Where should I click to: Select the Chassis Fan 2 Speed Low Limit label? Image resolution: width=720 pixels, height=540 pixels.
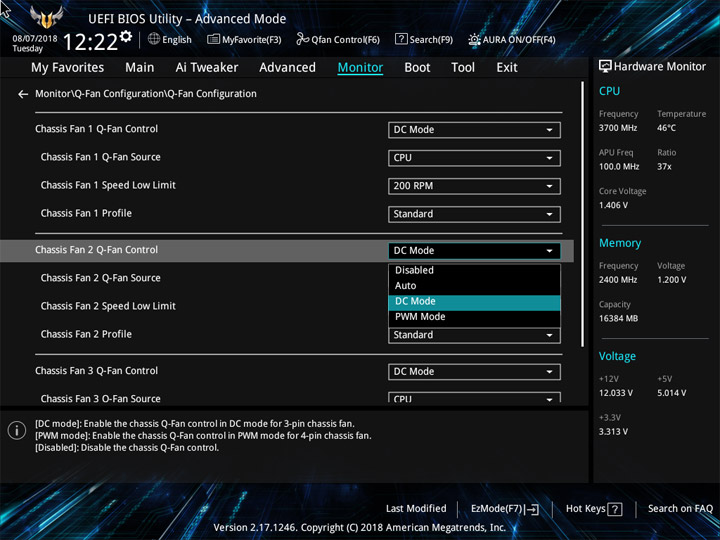tap(108, 306)
